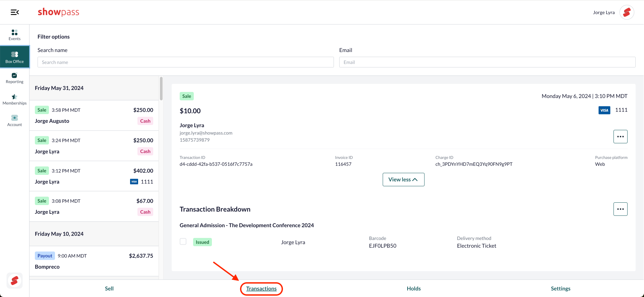Click the transaction list scrollbar
The height and width of the screenshot is (297, 644).
click(161, 89)
